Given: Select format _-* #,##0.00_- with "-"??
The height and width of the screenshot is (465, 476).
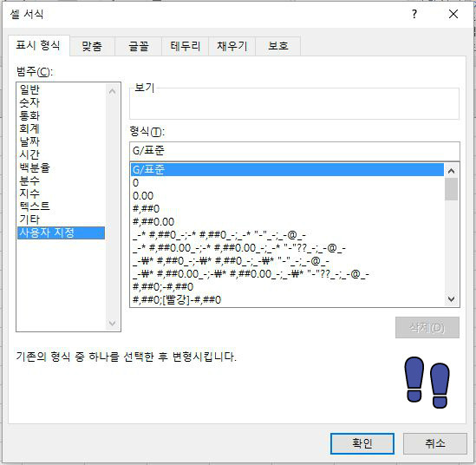Looking at the screenshot, I should tap(287, 248).
